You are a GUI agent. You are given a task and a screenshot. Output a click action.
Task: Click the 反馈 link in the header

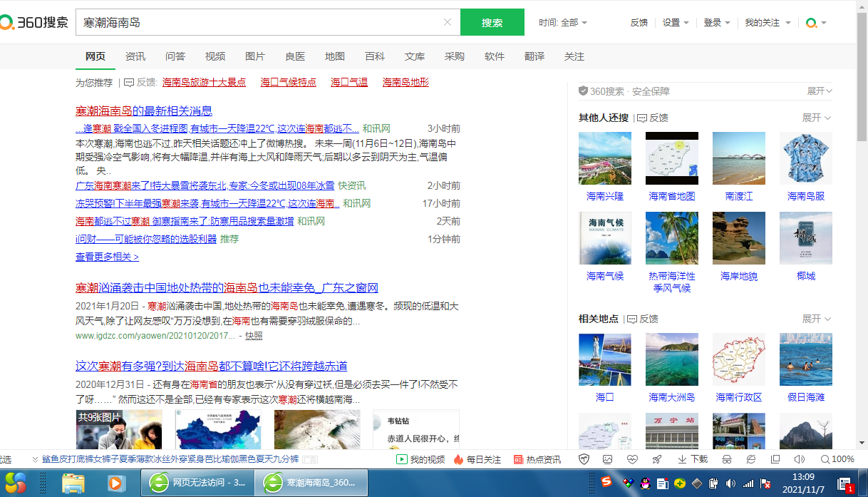tap(639, 23)
